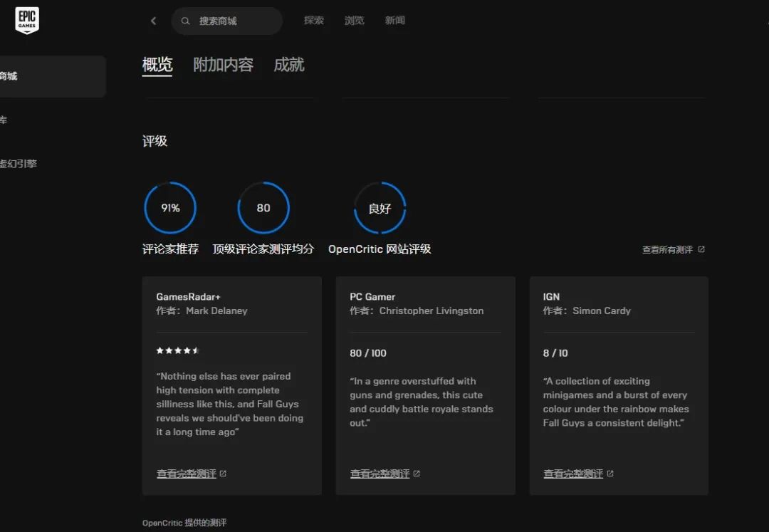769x532 pixels.
Task: Click the Epic Games logo
Action: (x=26, y=20)
